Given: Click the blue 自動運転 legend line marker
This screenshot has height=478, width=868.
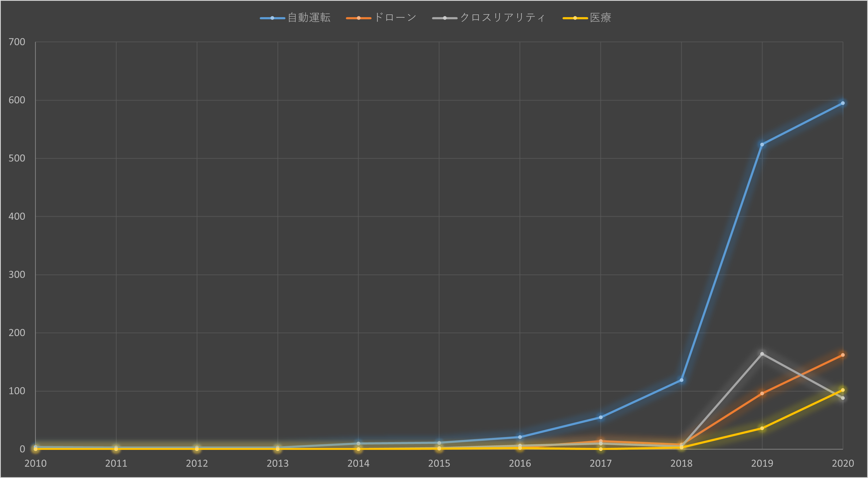Looking at the screenshot, I should 272,18.
